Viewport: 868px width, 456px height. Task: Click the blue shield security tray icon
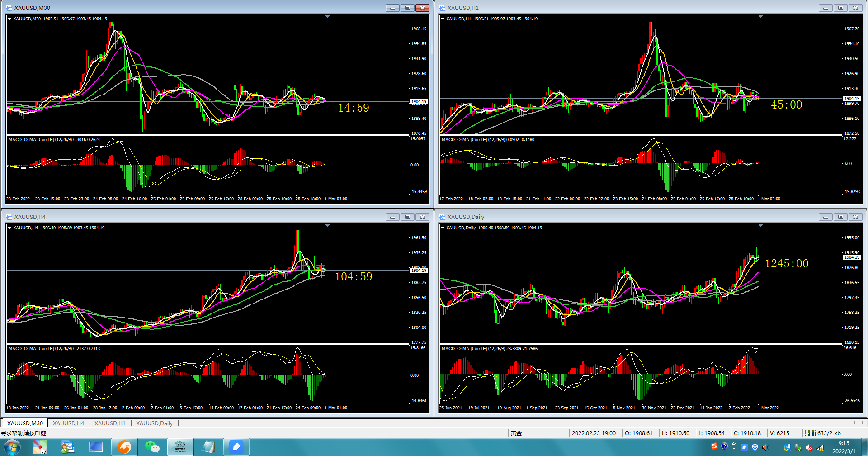[x=755, y=447]
